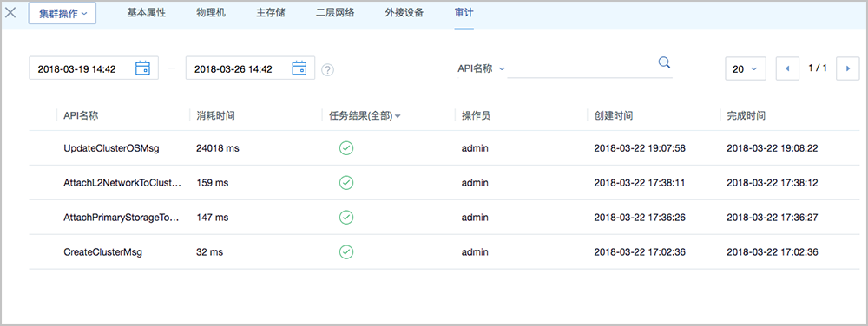The image size is (868, 326).
Task: Switch to the 基本属性 tab
Action: pyautogui.click(x=146, y=13)
